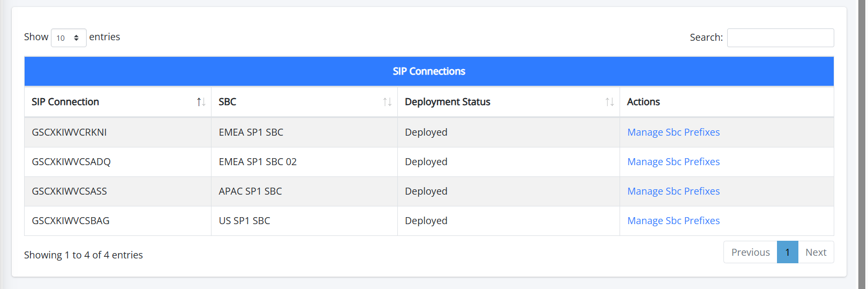The width and height of the screenshot is (868, 289).
Task: Select the EMEA SP1 SBC 02 cell
Action: coord(258,162)
